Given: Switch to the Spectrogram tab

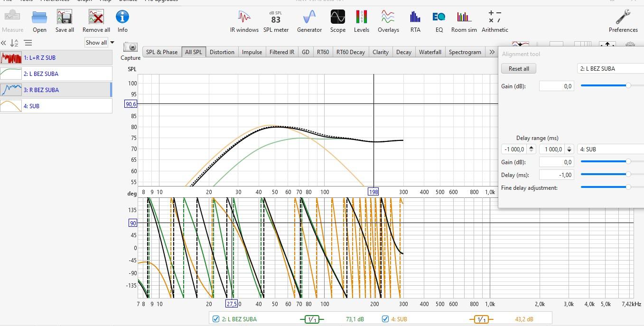Looking at the screenshot, I should [465, 52].
